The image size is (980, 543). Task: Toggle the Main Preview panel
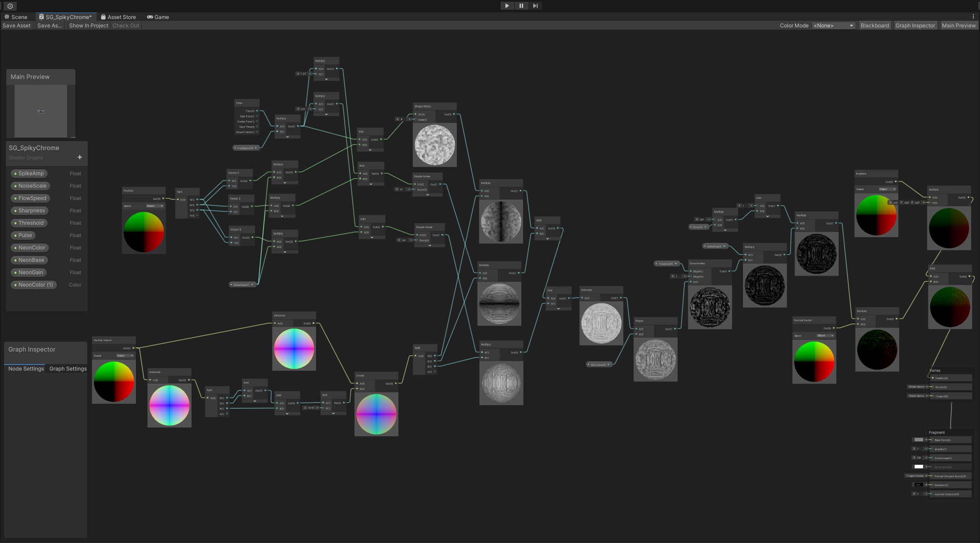(958, 26)
